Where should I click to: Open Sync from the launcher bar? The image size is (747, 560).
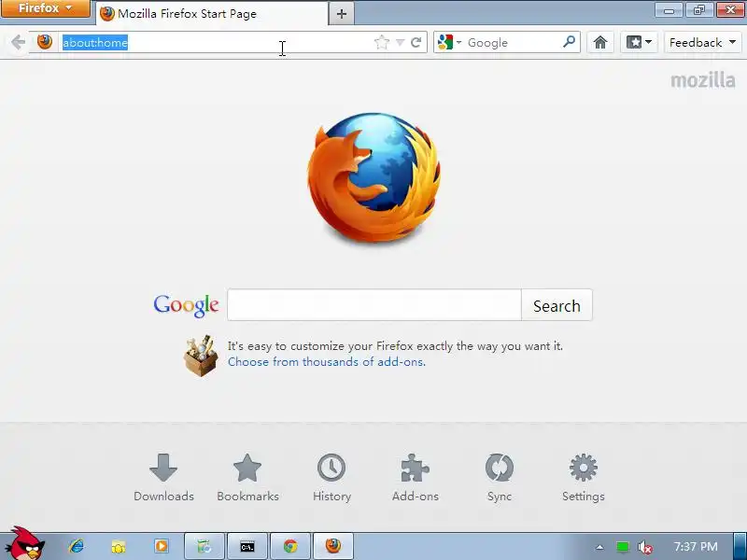(x=500, y=478)
